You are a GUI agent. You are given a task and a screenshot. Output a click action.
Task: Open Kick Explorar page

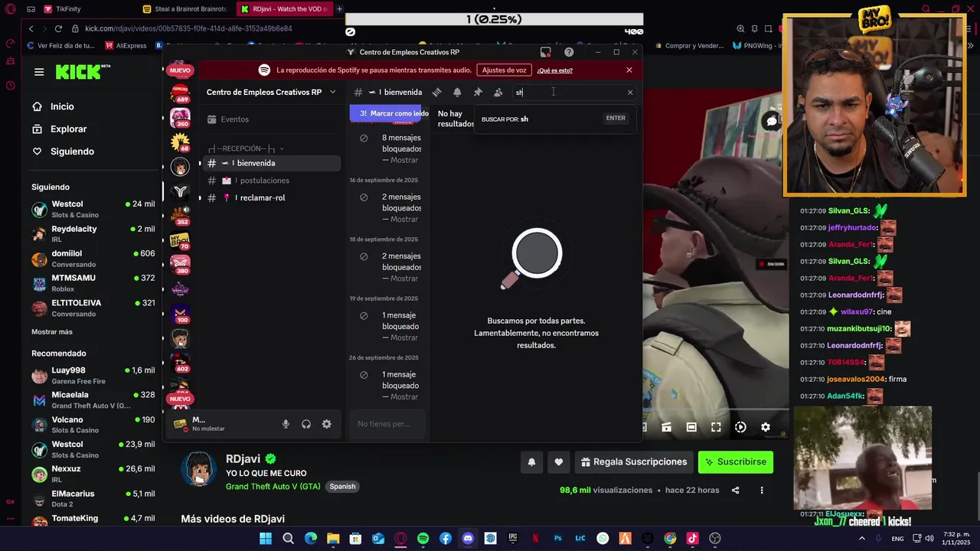68,129
